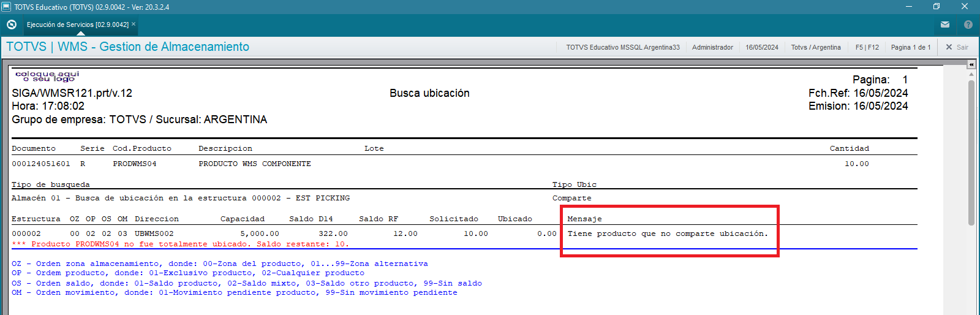Viewport: 980px width, 315px height.
Task: Click the Pagina 1 de 1 indicator
Action: pos(911,47)
